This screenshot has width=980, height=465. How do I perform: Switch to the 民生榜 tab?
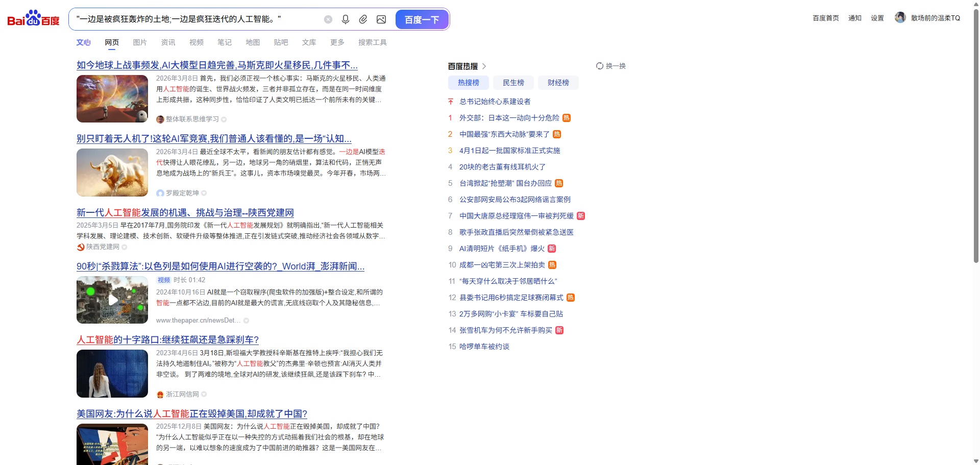[x=513, y=83]
